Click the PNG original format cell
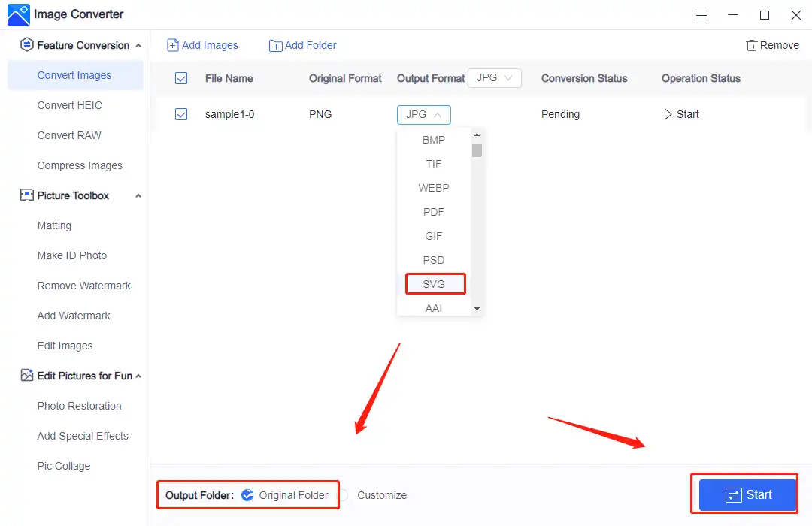The width and height of the screenshot is (812, 526). coord(320,114)
